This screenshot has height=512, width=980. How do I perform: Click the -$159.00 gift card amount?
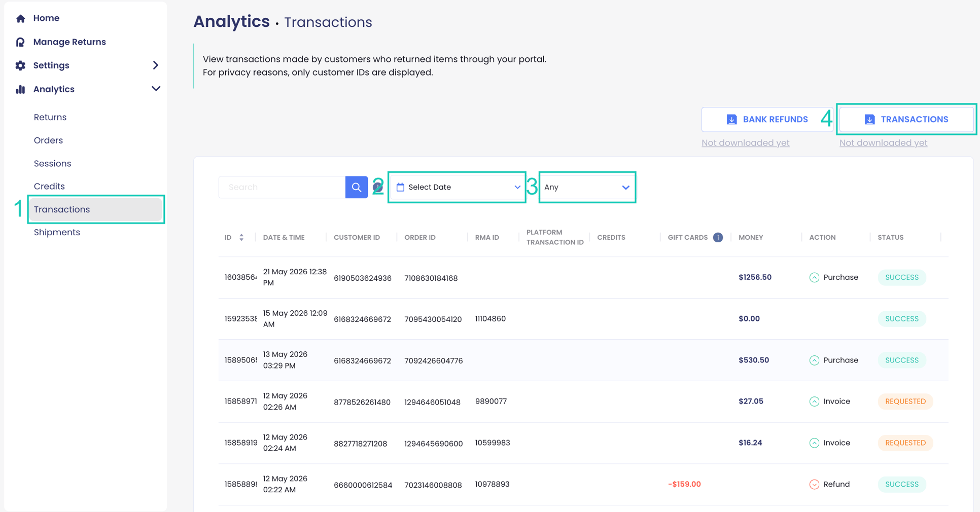pos(684,484)
